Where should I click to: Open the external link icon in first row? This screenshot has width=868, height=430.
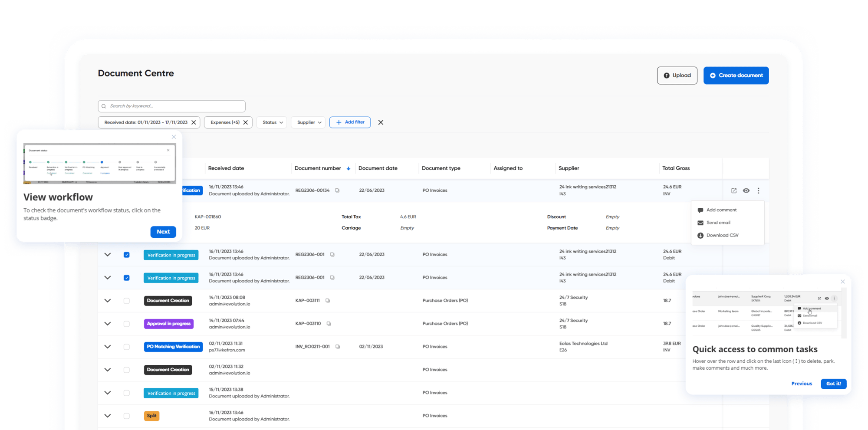pyautogui.click(x=734, y=190)
